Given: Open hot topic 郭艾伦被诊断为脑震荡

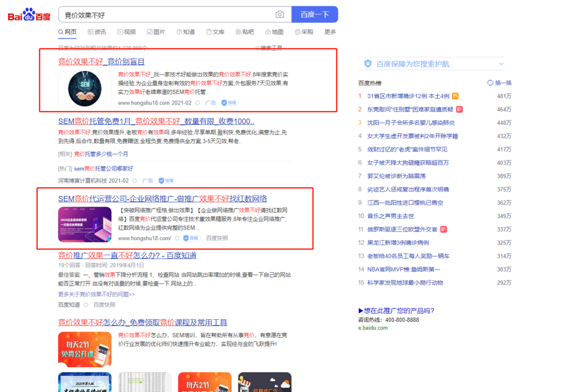Looking at the screenshot, I should click(x=396, y=176).
